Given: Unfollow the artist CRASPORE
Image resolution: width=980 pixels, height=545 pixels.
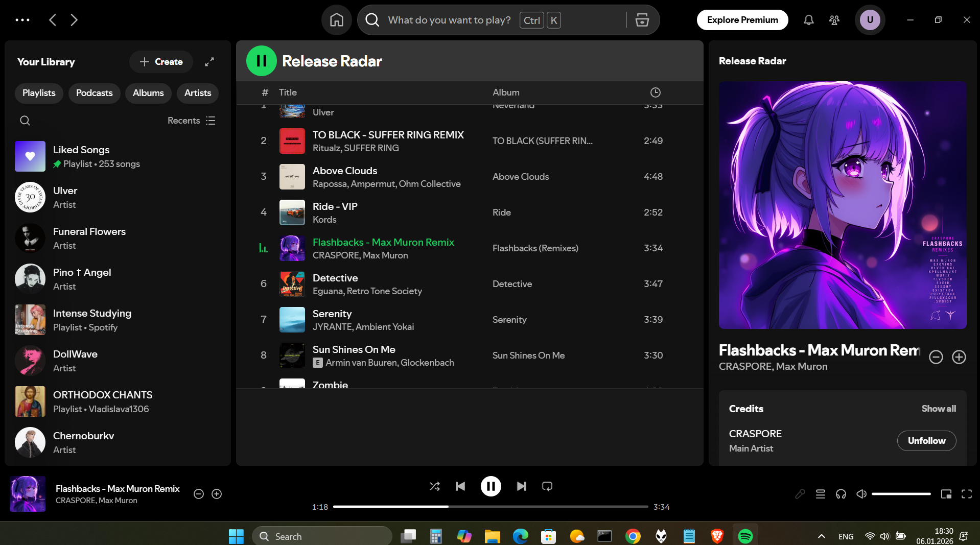Looking at the screenshot, I should pos(926,441).
